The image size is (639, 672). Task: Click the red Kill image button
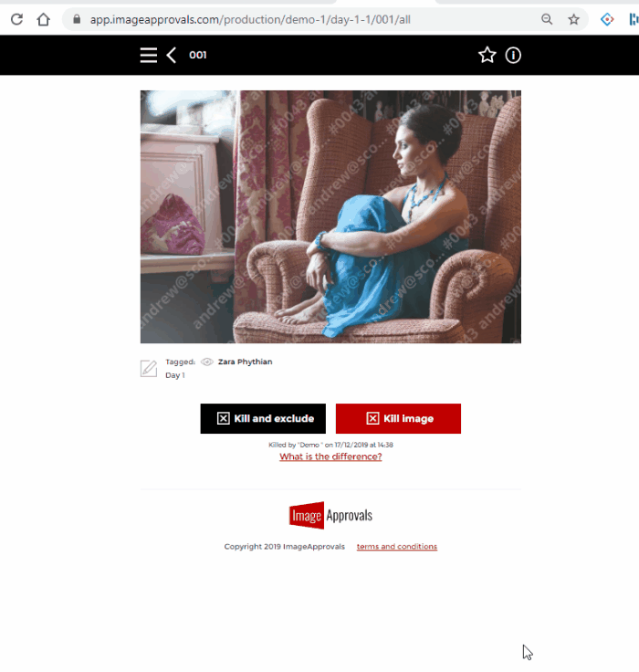tap(398, 418)
